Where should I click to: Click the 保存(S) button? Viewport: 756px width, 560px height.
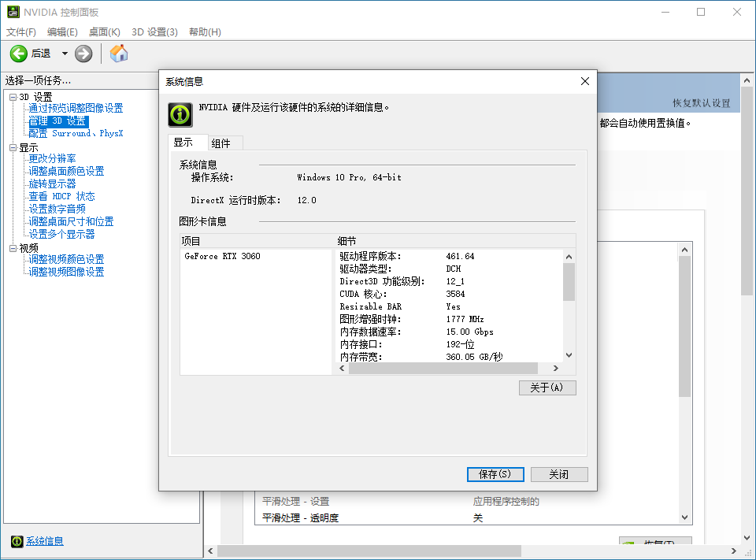pos(495,474)
